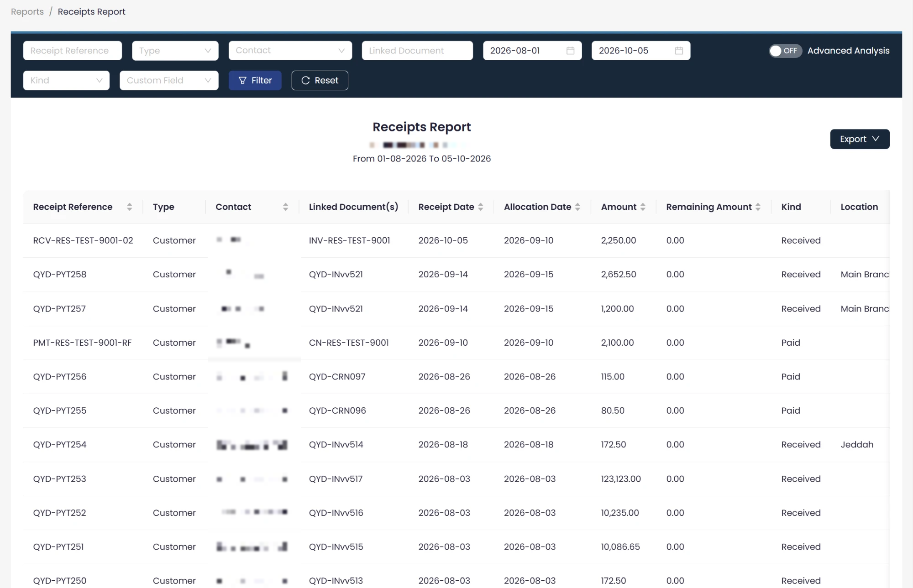Screen dimensions: 913x588
Task: Click amount 123,123.00
Action: click(x=621, y=479)
